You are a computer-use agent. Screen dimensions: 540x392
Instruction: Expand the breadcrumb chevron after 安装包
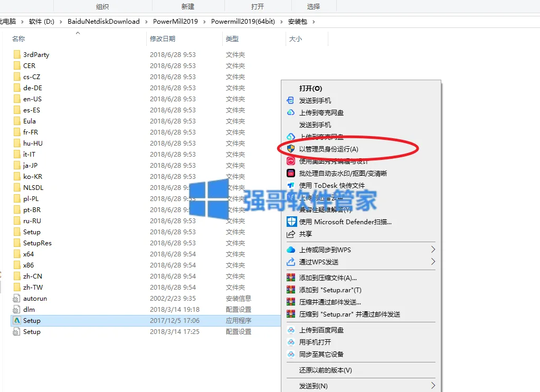(314, 22)
